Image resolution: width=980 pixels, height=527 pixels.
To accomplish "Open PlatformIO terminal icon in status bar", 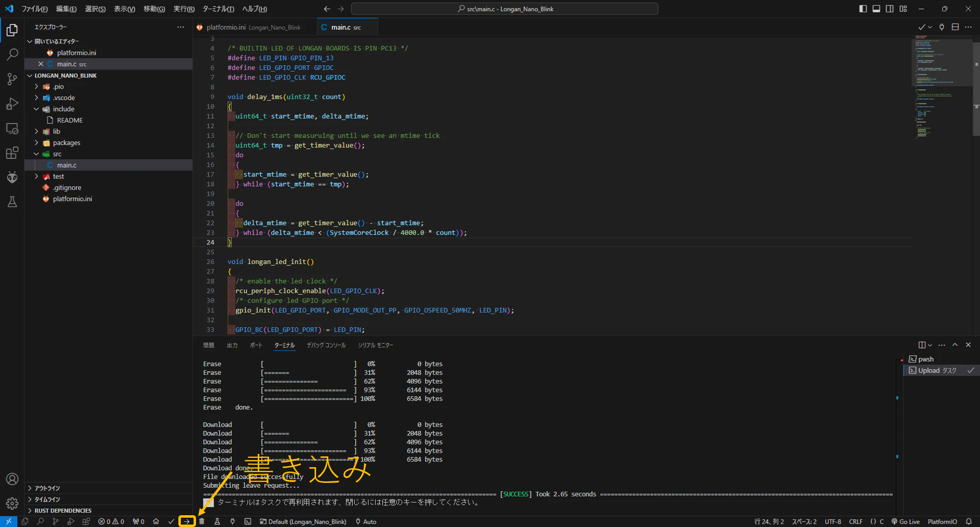I will [248, 522].
